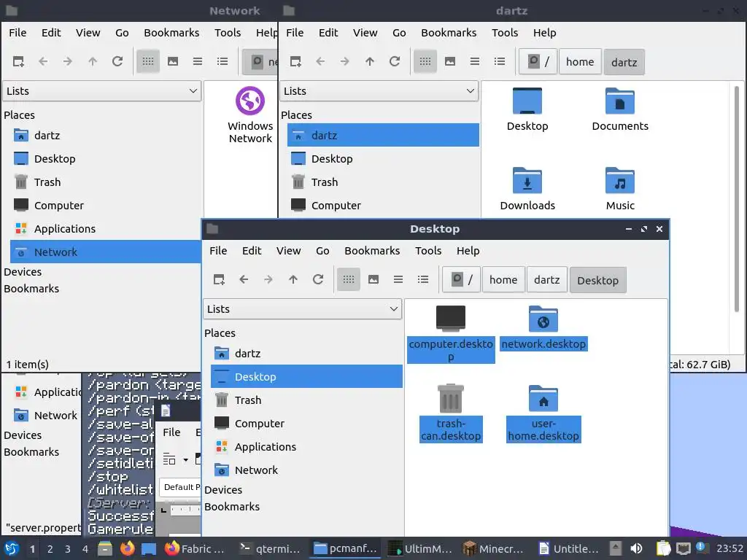The image size is (747, 560).
Task: Expand Bookmarks section in Desktop window side pane
Action: 231,507
